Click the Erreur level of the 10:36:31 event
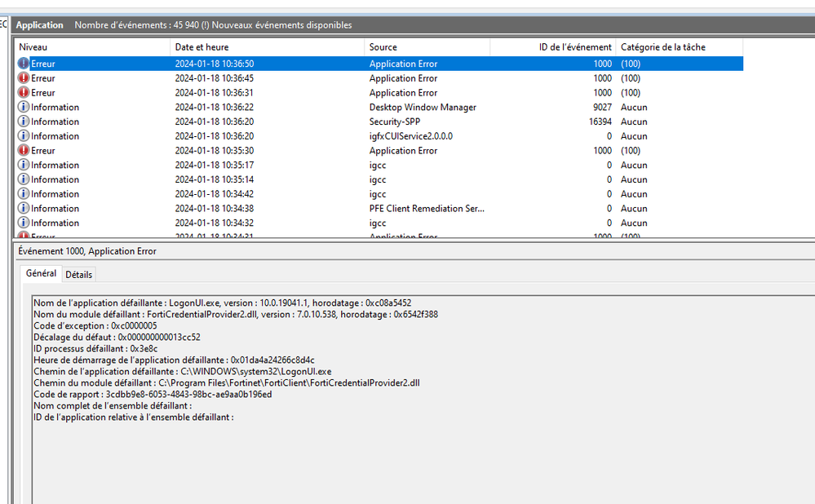The image size is (815, 504). (x=43, y=93)
